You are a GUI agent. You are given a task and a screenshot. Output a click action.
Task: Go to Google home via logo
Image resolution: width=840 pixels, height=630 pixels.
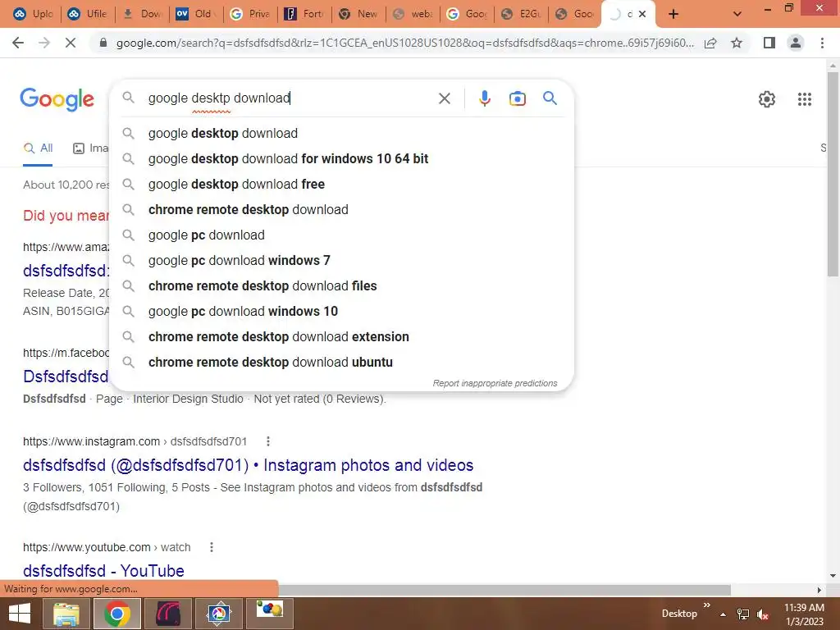(57, 99)
